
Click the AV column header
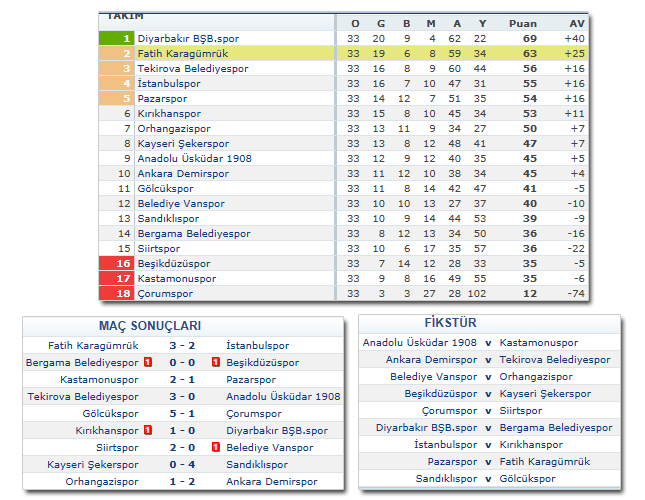[576, 23]
